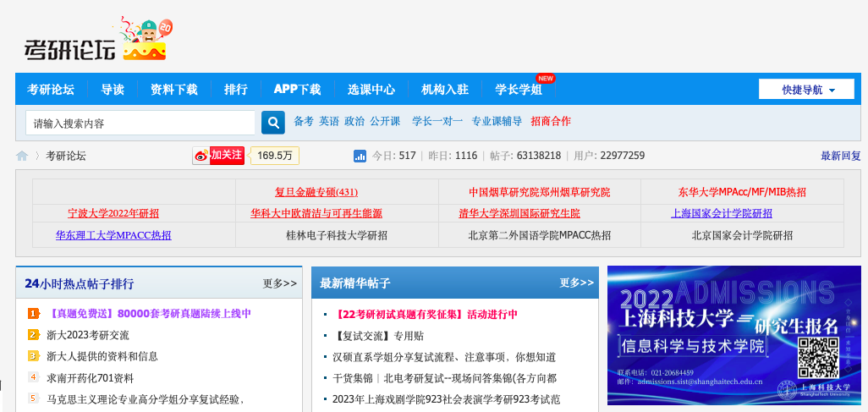Click the 学长一对一 link

[437, 121]
